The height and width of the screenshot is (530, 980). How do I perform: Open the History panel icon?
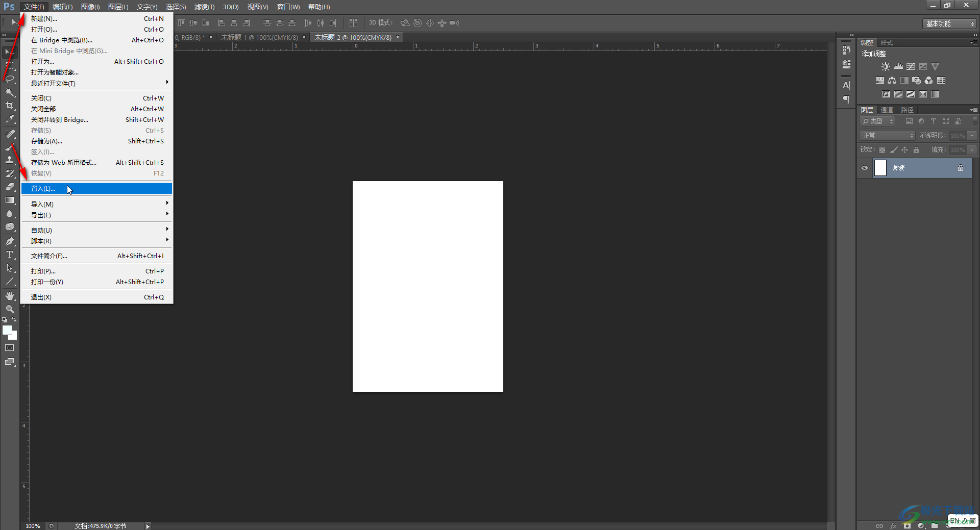(847, 50)
